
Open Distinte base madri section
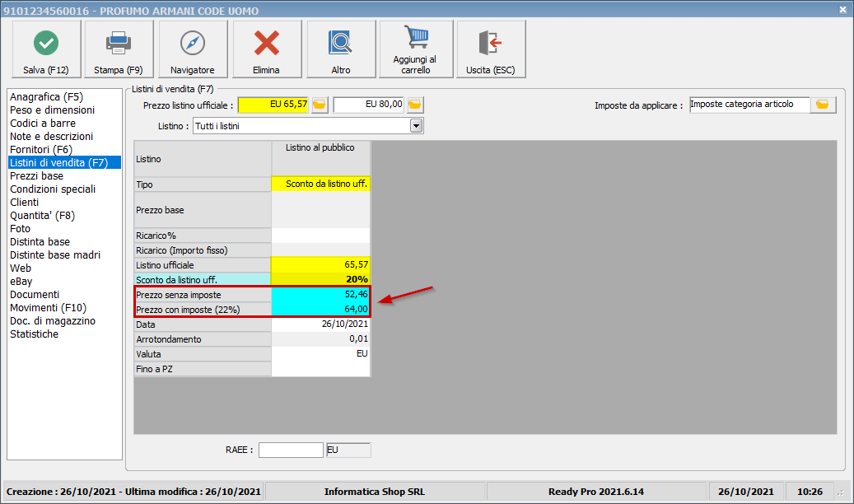[55, 255]
